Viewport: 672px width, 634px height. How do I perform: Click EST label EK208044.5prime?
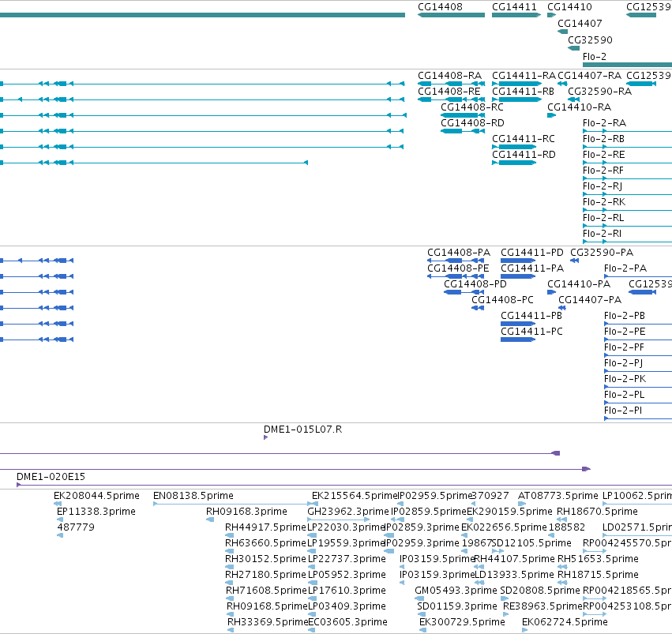pos(97,496)
